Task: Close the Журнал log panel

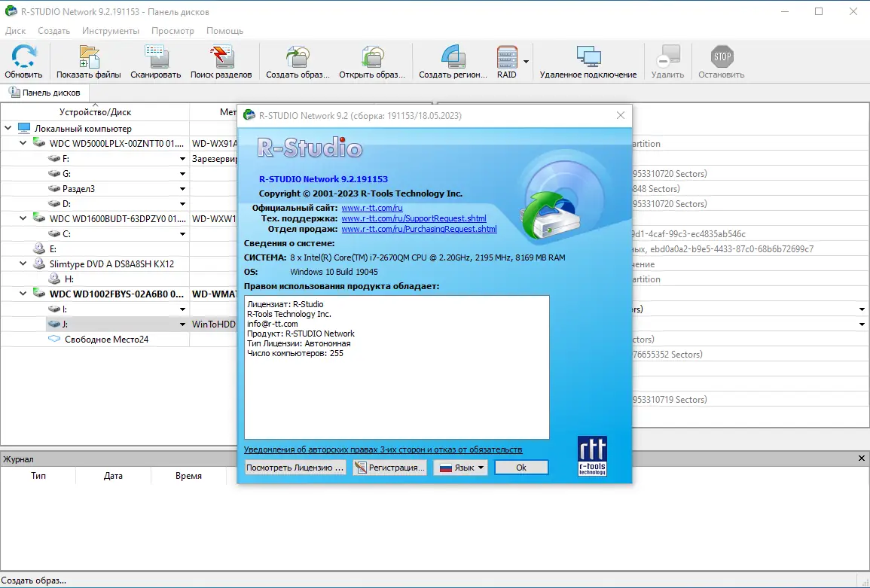Action: tap(861, 458)
